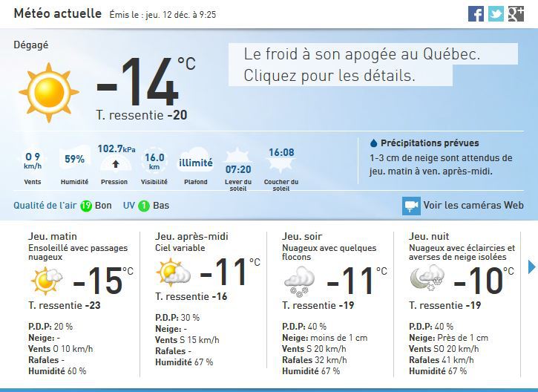Click the large sunny weather icon
The image size is (538, 392).
point(48,92)
